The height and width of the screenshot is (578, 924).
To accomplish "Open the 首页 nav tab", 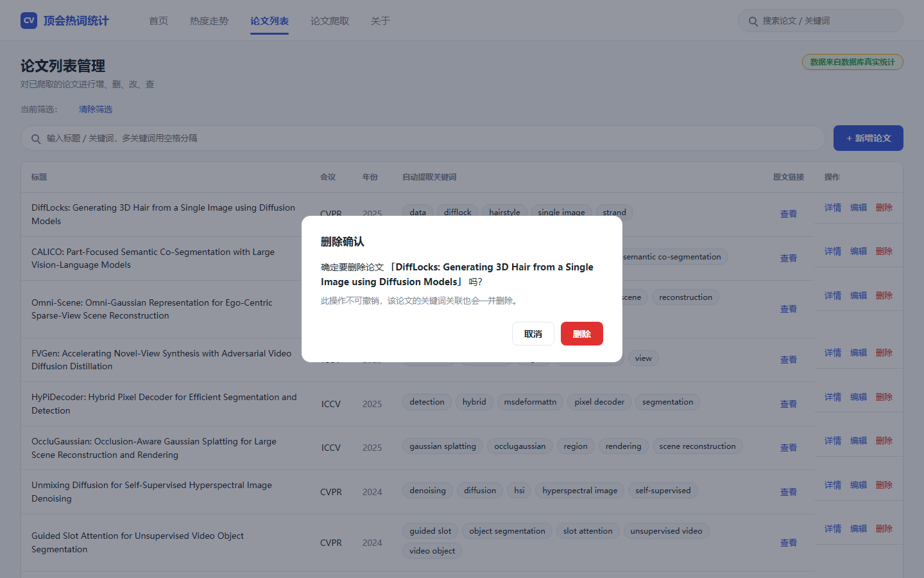I will [x=158, y=21].
